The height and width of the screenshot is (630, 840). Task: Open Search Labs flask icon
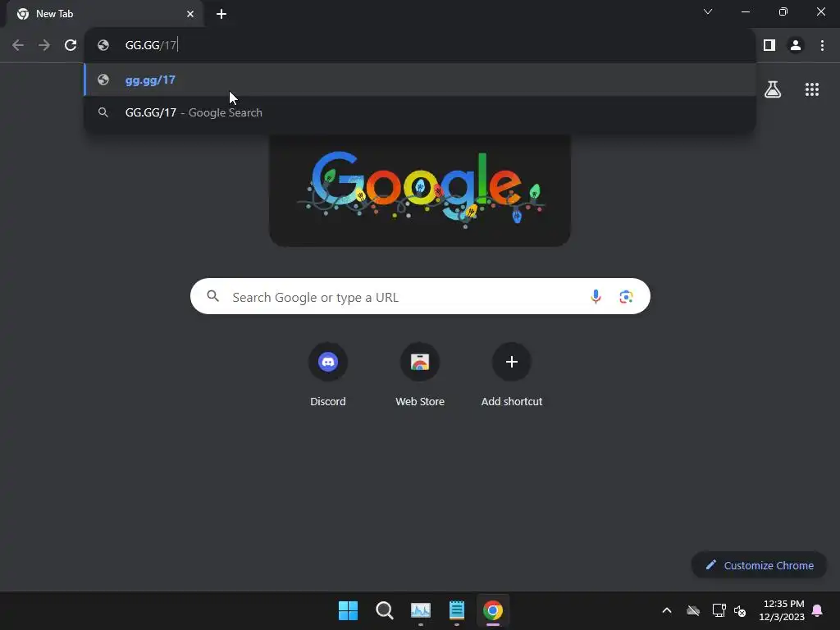coord(773,89)
